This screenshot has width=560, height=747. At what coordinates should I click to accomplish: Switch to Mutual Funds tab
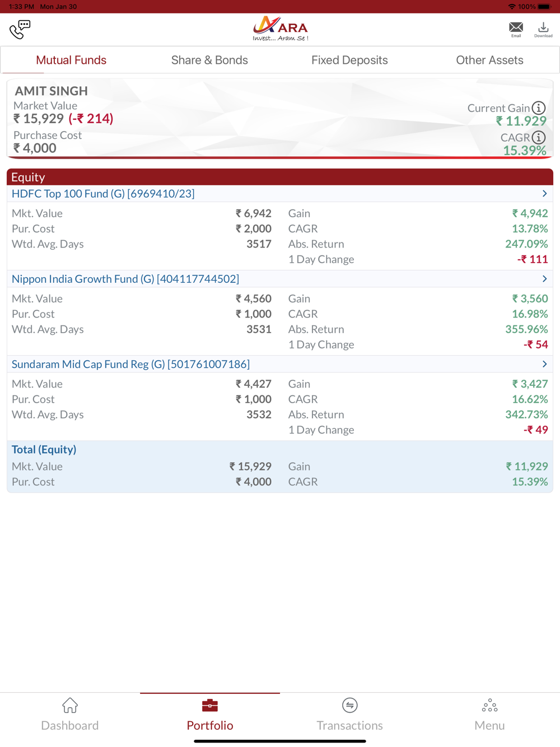click(71, 60)
